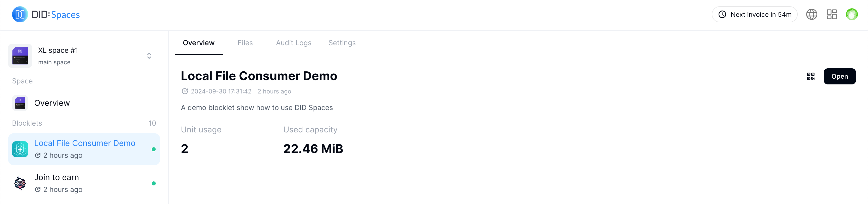Click the DID Spaces logo icon

(x=20, y=15)
